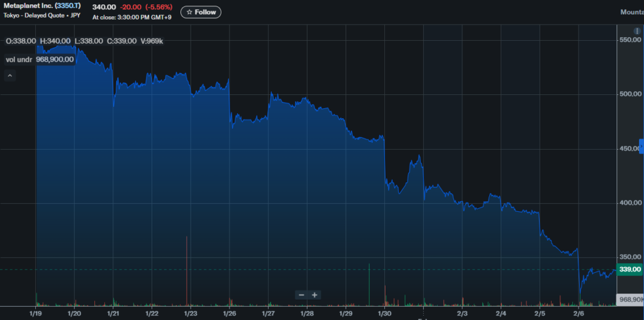Click the 1/30 date on time axis
Viewport: 644px width, 320px height.
pyautogui.click(x=384, y=313)
